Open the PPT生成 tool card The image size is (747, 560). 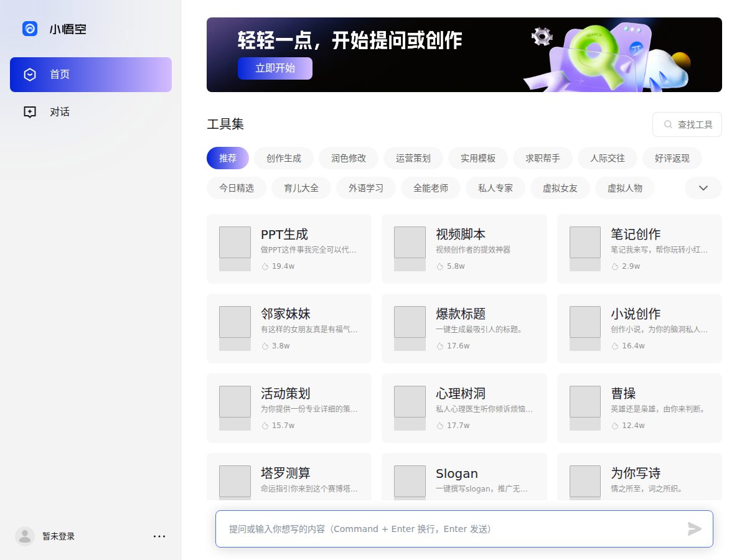coord(289,249)
